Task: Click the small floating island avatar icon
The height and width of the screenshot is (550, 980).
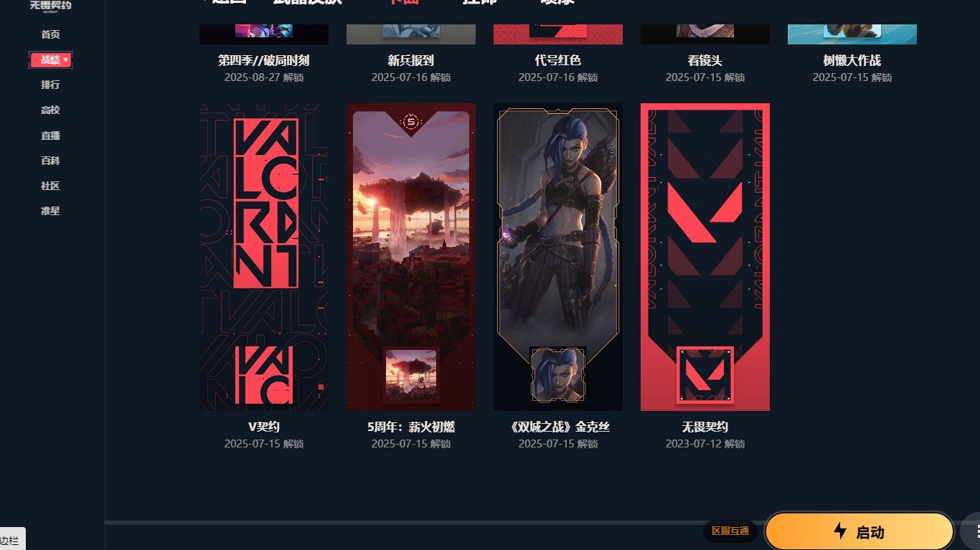Action: (x=411, y=376)
